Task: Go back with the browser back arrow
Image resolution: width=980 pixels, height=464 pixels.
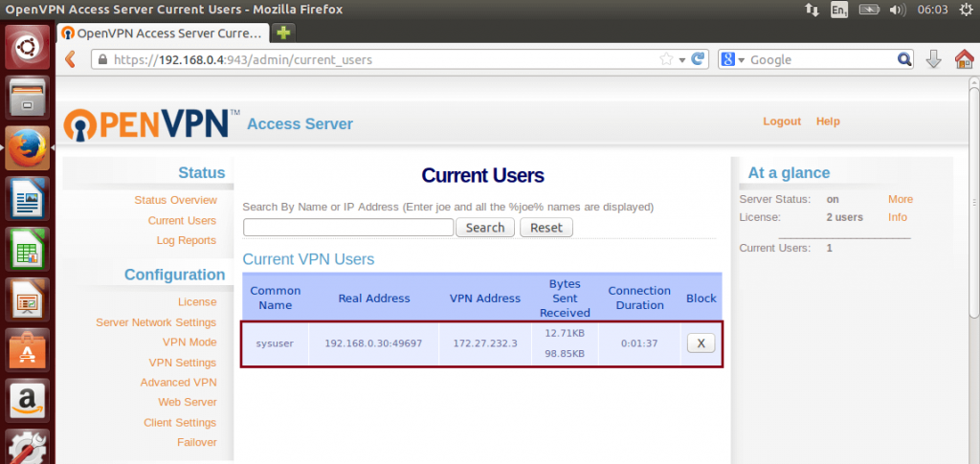Action: [x=70, y=59]
